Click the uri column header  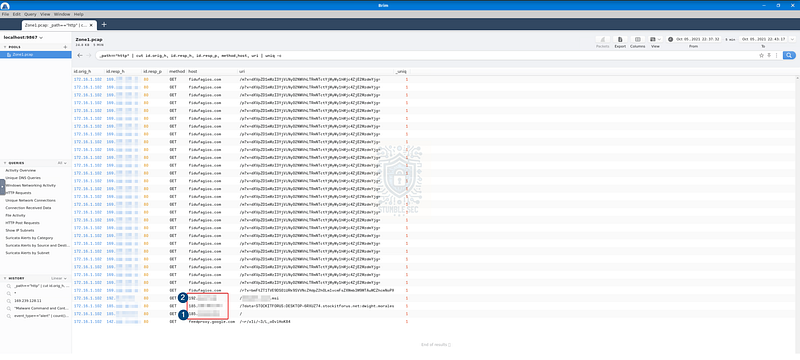[241, 71]
